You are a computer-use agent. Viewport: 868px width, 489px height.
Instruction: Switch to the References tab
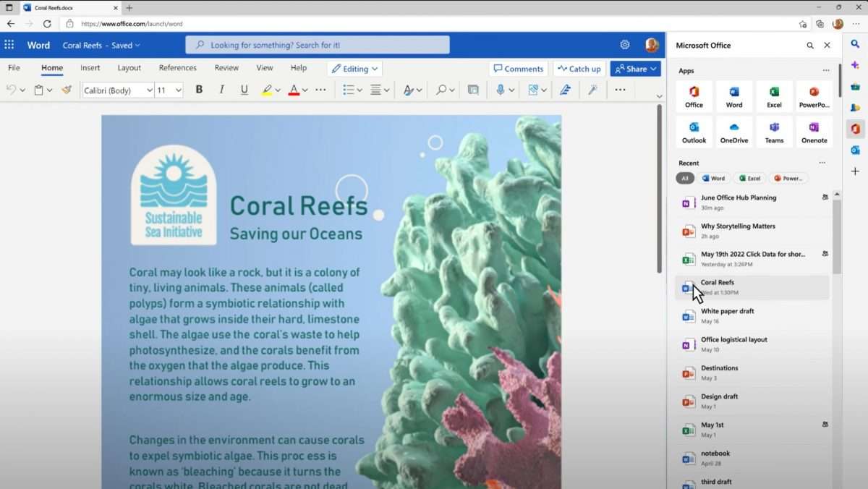(x=178, y=68)
